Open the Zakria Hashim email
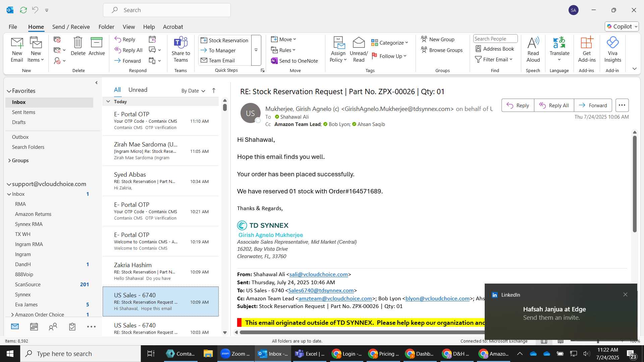644x362 pixels. coord(160,271)
